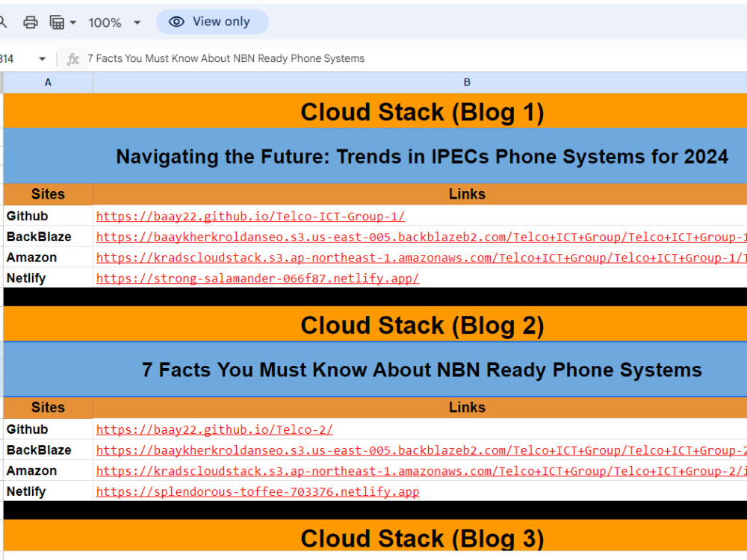Open the name box dropdown arrow
The width and height of the screenshot is (747, 560).
42,58
